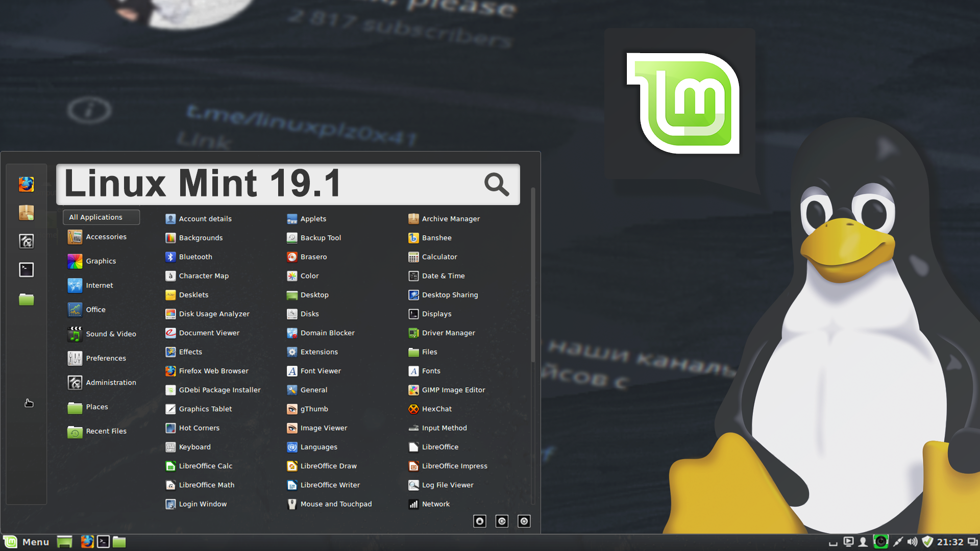Click the search magnifier icon
The height and width of the screenshot is (551, 980).
click(x=496, y=184)
